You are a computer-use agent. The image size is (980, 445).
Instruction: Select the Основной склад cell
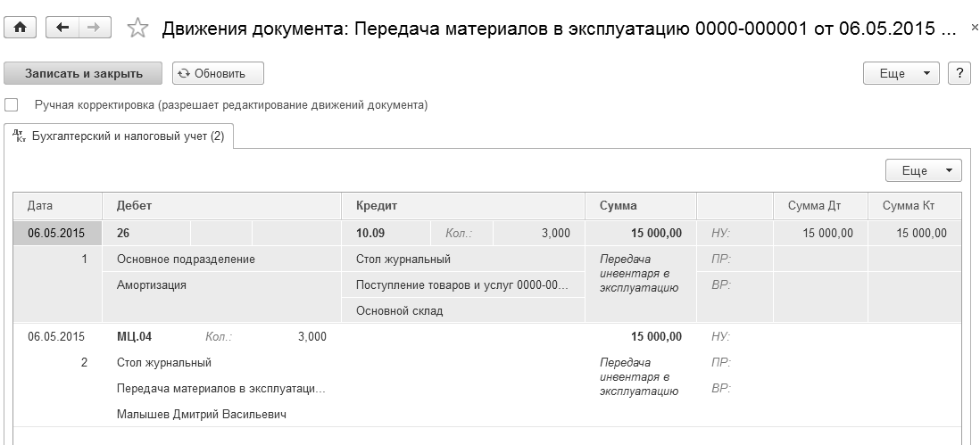(400, 311)
